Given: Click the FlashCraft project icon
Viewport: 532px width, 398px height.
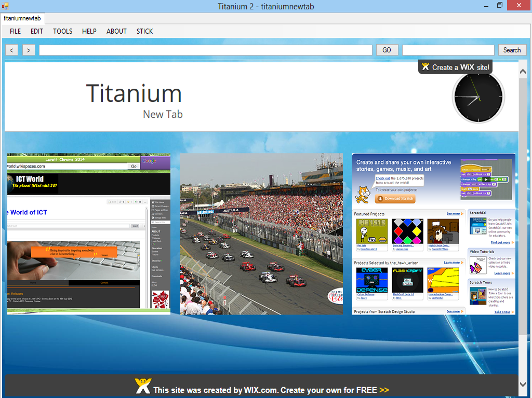Looking at the screenshot, I should [407, 280].
